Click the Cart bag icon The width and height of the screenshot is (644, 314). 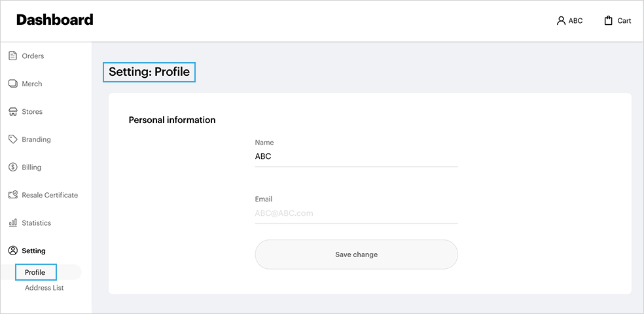(608, 21)
